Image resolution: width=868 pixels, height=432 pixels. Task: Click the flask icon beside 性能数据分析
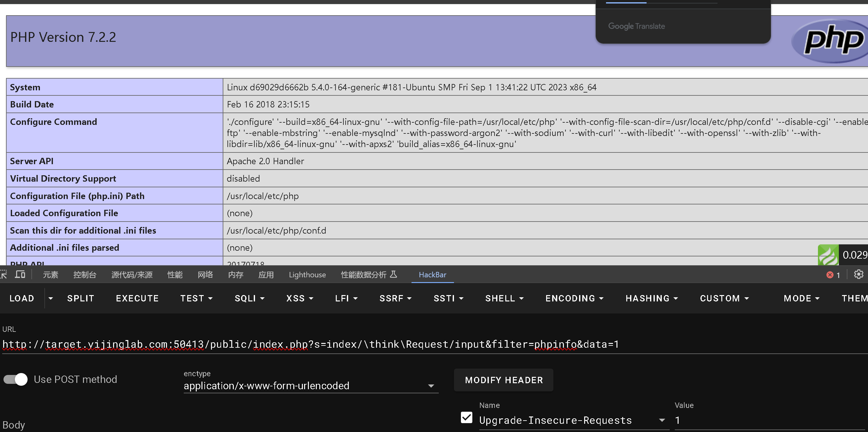[393, 274]
